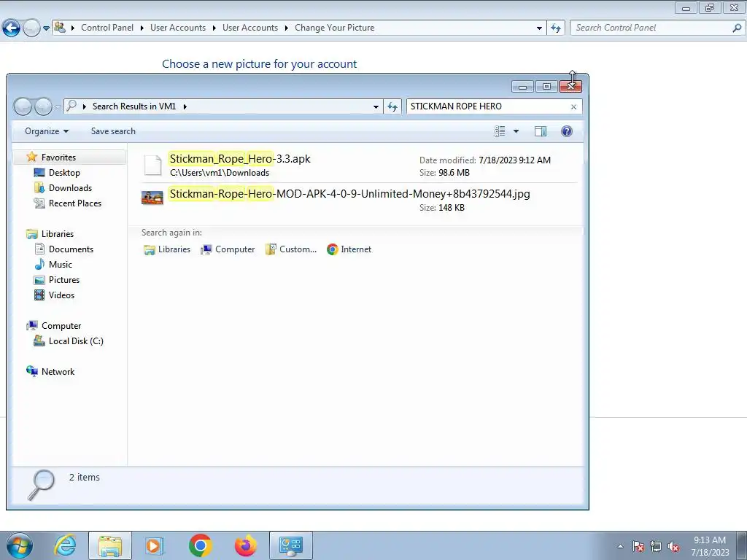This screenshot has height=560, width=747.
Task: Click the muted volume tray icon
Action: tap(673, 546)
